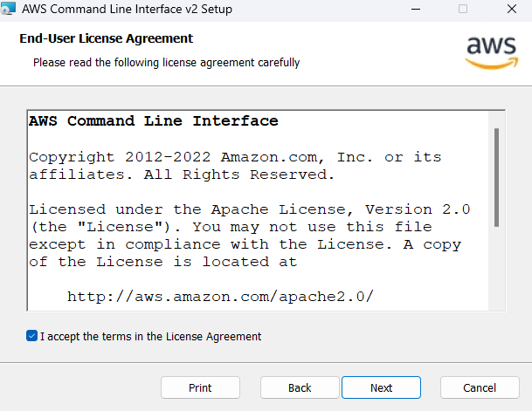Click the 'End-User License Agreement' header title
This screenshot has width=532, height=411.
point(107,38)
